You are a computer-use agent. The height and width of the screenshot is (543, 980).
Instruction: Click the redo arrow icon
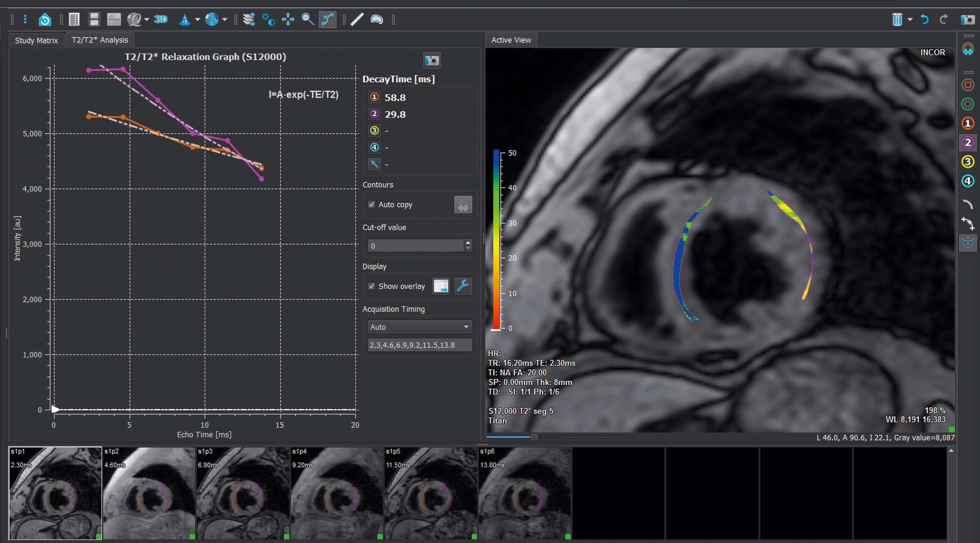pos(944,19)
